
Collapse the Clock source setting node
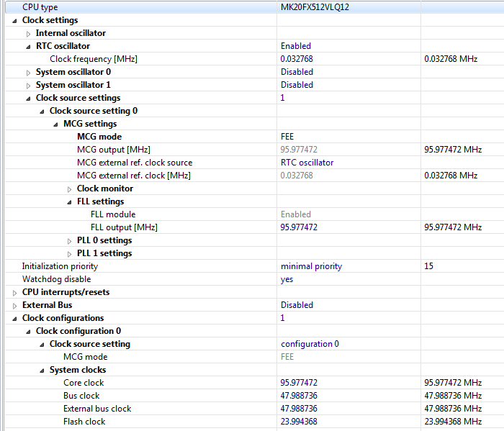tap(42, 345)
